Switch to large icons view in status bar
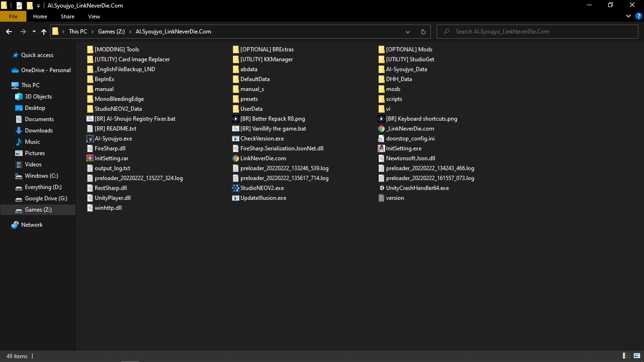Screen dimensions: 644x362 [637, 356]
